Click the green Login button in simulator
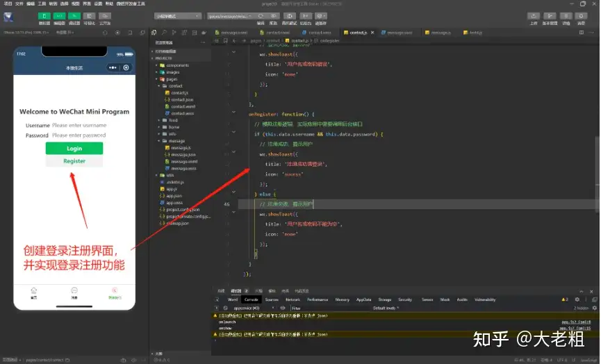 (x=74, y=148)
